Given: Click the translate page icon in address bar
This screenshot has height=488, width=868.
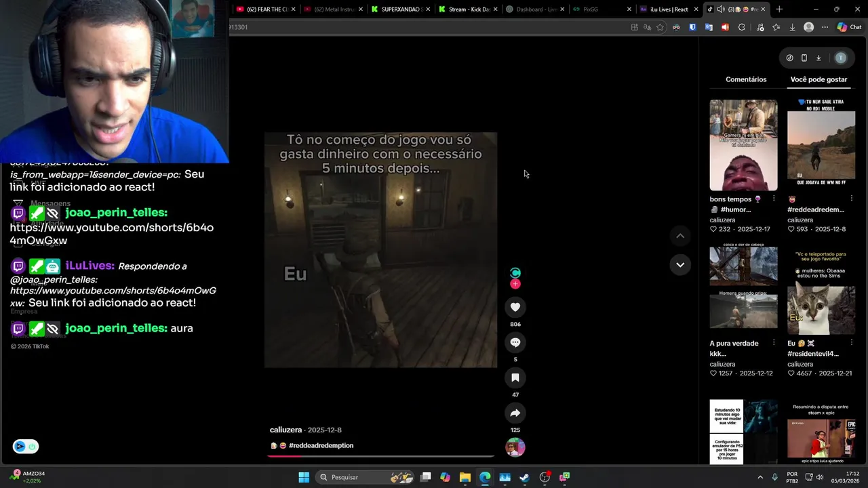Looking at the screenshot, I should pos(647,27).
